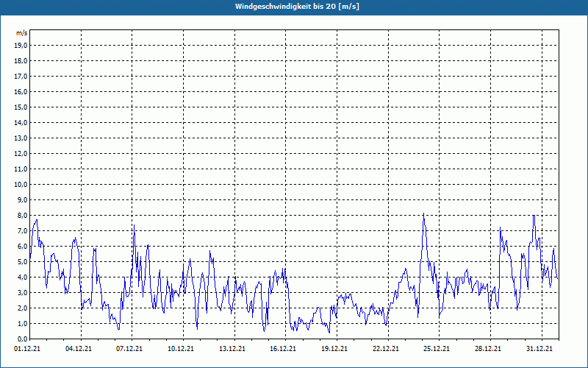Select the 2,0 axis value
Image resolution: width=588 pixels, height=368 pixels.
click(22, 308)
